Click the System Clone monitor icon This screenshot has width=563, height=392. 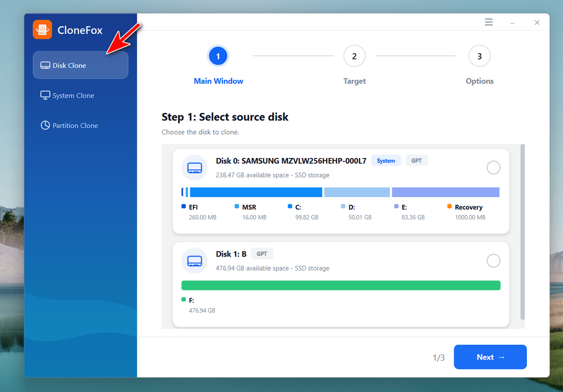[46, 95]
